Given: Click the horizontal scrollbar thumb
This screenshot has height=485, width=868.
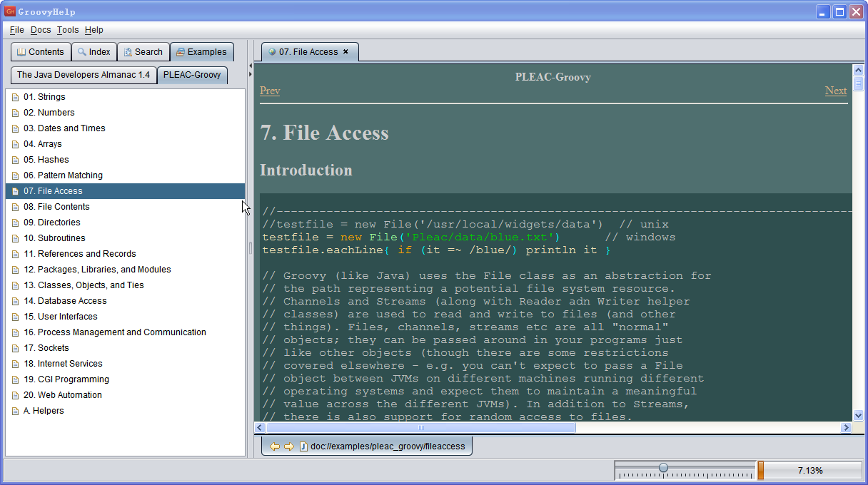Looking at the screenshot, I should click(x=420, y=428).
